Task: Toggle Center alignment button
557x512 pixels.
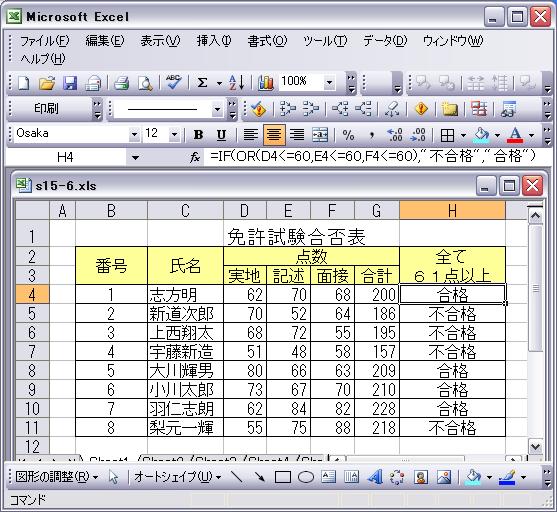Action: coord(274,135)
